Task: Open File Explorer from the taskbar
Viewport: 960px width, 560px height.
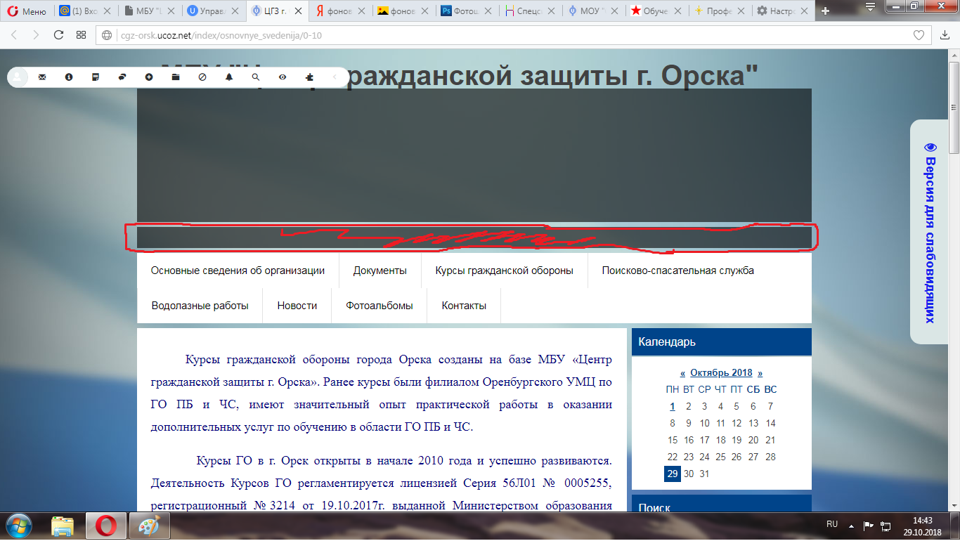Action: (63, 526)
